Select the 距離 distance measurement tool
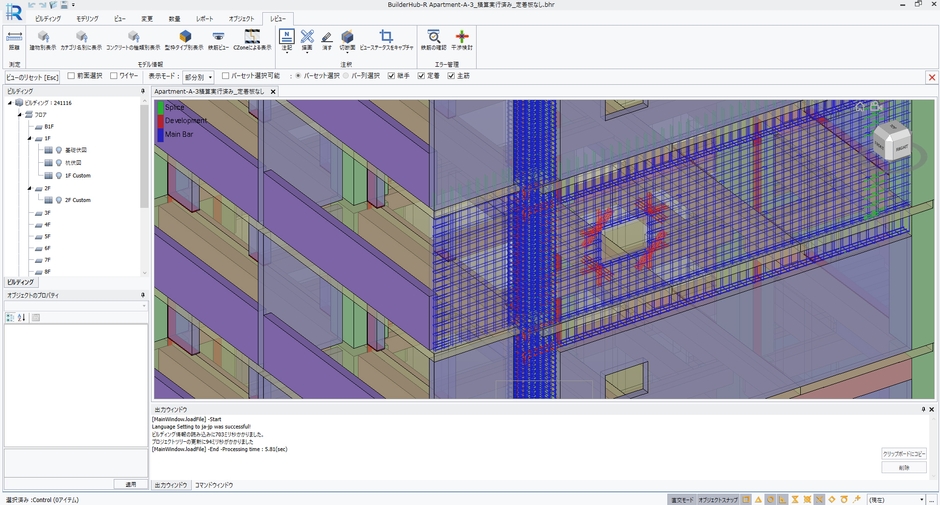The height and width of the screenshot is (505, 940). click(14, 40)
